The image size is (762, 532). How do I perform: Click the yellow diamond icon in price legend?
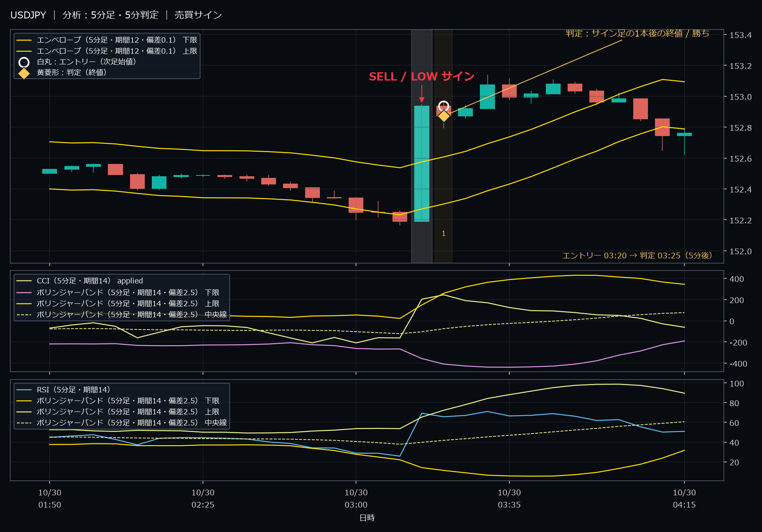pyautogui.click(x=24, y=73)
